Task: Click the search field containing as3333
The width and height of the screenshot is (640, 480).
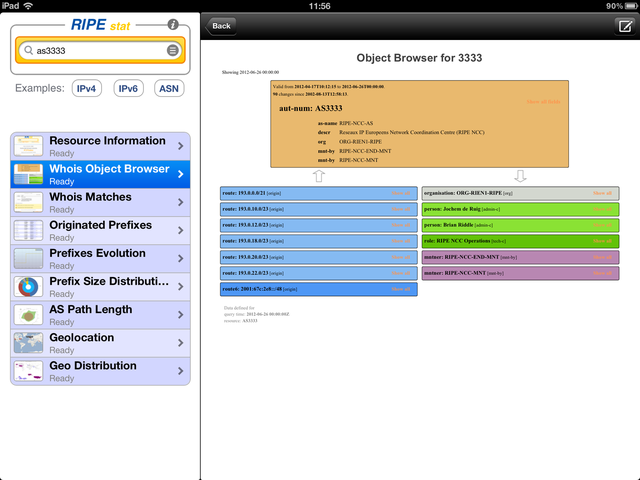Action: pyautogui.click(x=100, y=50)
